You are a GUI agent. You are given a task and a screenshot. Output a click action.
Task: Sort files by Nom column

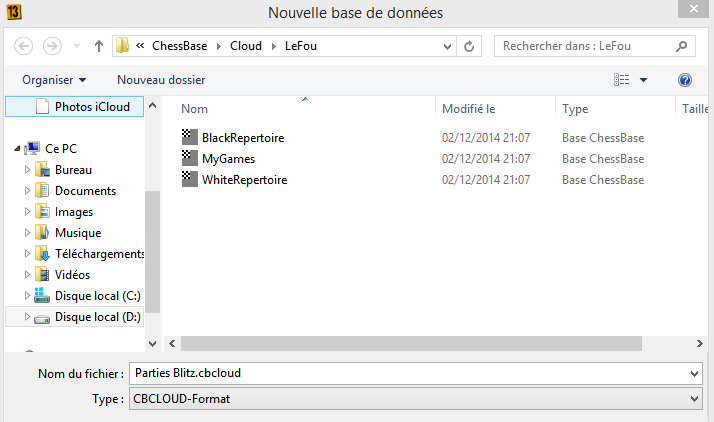click(194, 109)
